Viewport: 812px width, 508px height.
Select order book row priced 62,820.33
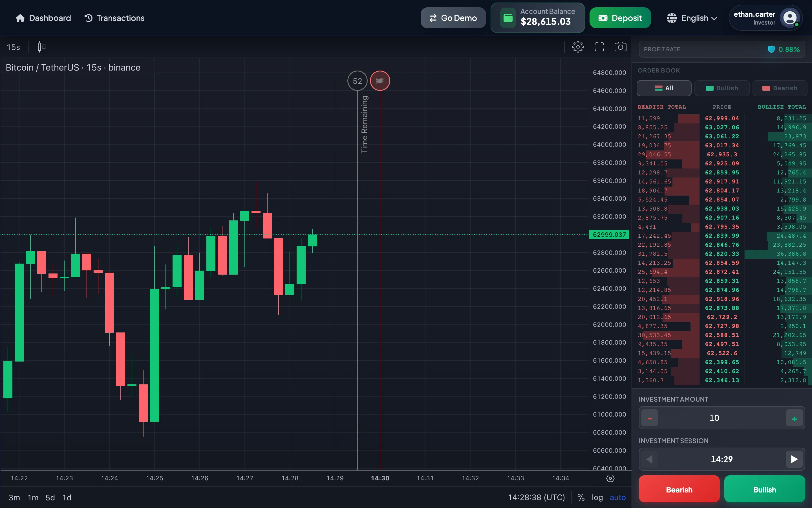(722, 254)
